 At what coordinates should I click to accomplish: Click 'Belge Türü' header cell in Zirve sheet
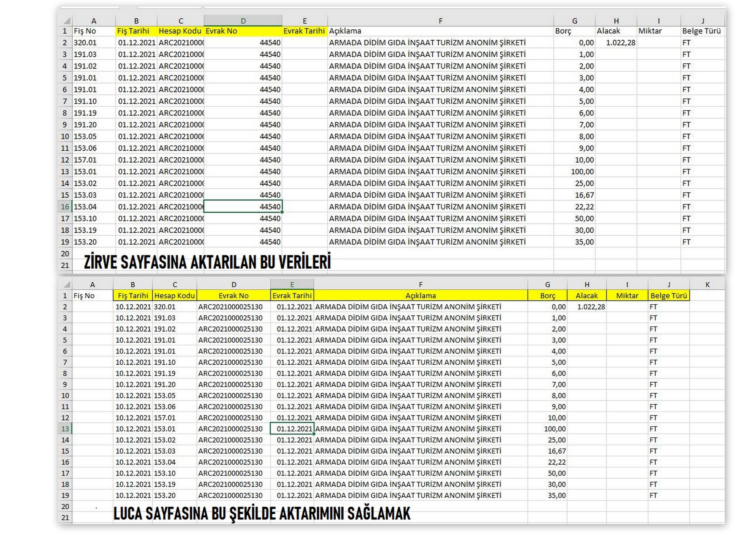(703, 31)
